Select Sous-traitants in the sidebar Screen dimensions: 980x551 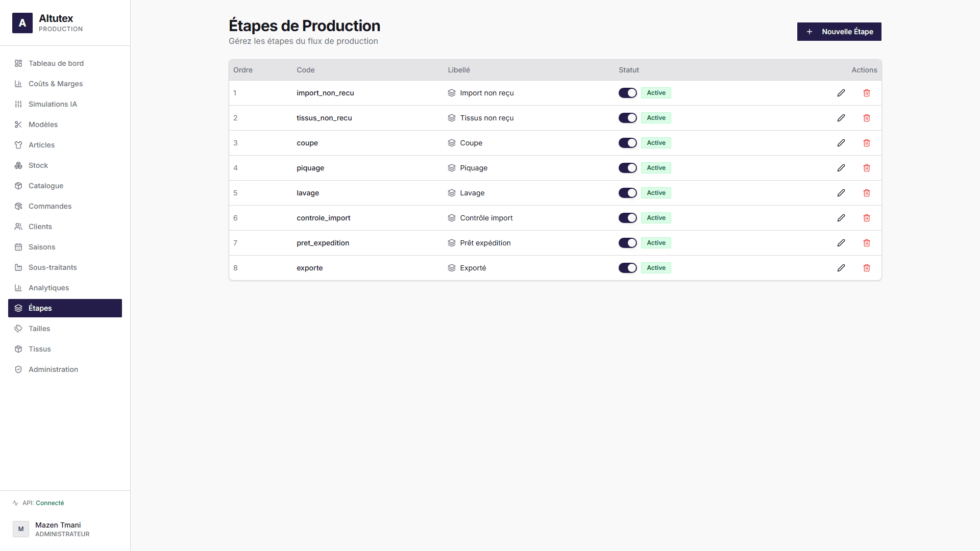pos(65,267)
